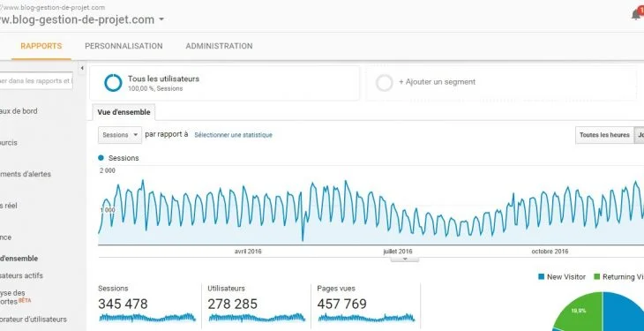Click Sélectionner une statistique link
644x331 pixels.
[233, 135]
